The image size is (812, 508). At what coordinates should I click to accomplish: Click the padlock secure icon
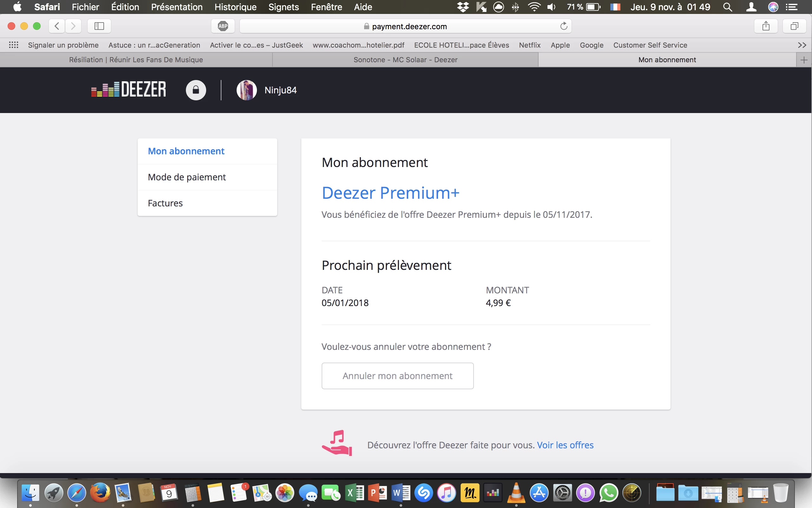tap(196, 90)
